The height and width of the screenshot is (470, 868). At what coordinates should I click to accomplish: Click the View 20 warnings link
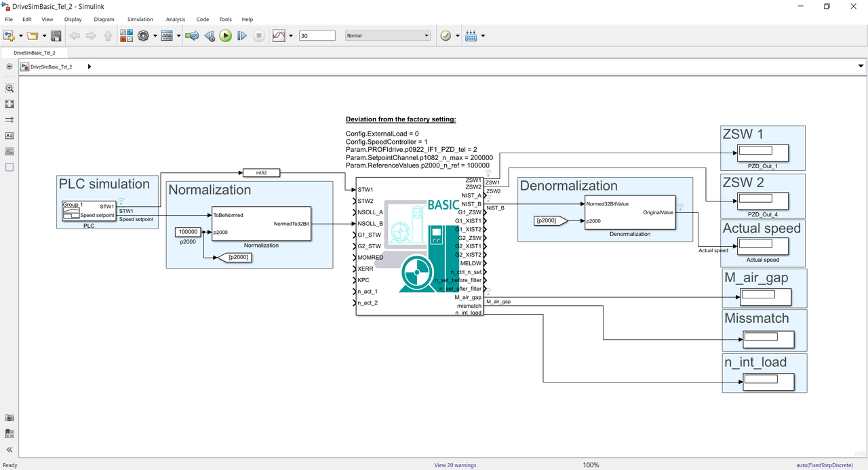[x=455, y=465]
